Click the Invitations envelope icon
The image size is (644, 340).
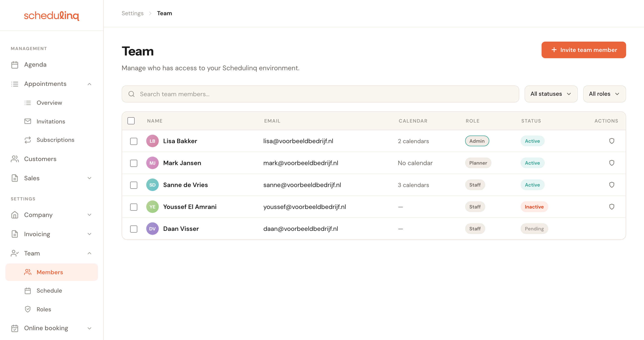pyautogui.click(x=28, y=121)
